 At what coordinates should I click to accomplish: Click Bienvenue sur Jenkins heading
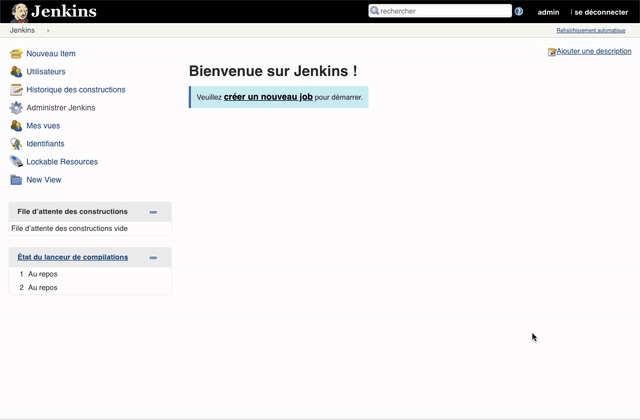click(x=273, y=71)
